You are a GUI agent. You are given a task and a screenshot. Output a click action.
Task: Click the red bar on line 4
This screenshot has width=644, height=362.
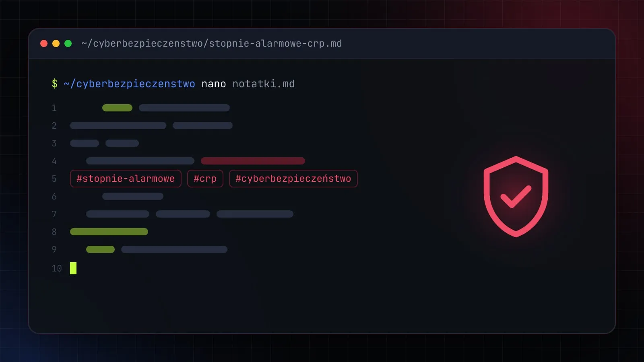tap(253, 161)
